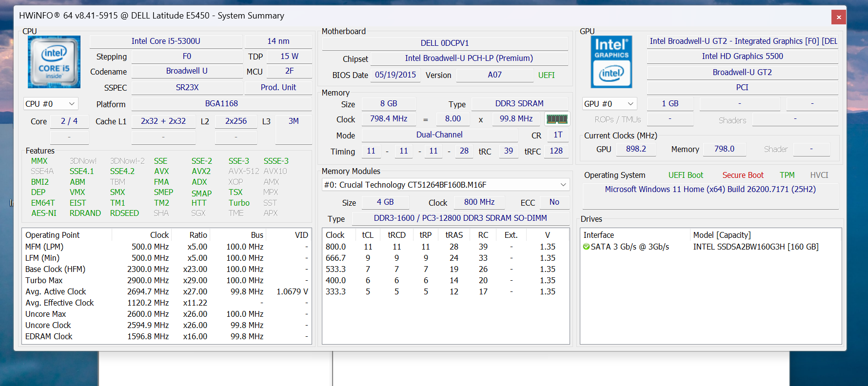The image size is (868, 386).
Task: Open the CPU #0 selector dropdown
Action: pyautogui.click(x=51, y=104)
